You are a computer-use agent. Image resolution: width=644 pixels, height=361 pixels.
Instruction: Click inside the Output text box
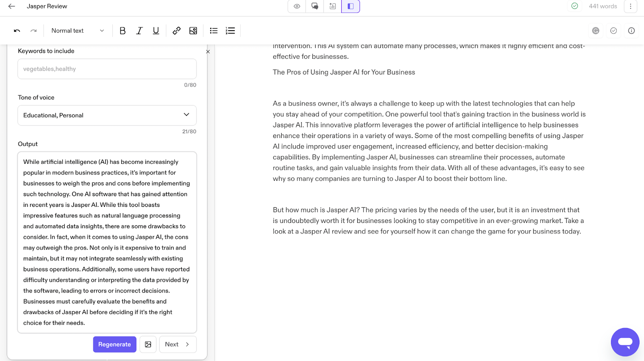point(107,242)
